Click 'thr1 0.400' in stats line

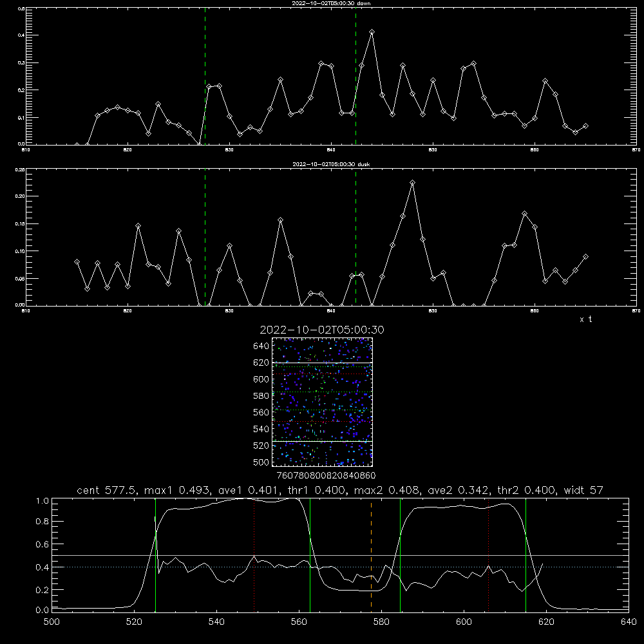point(315,490)
